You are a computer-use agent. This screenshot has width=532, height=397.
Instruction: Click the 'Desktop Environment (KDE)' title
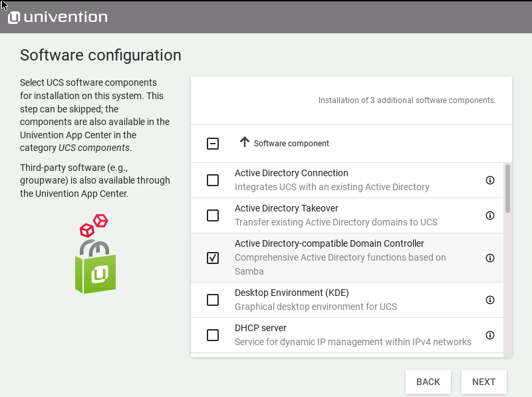tap(292, 293)
